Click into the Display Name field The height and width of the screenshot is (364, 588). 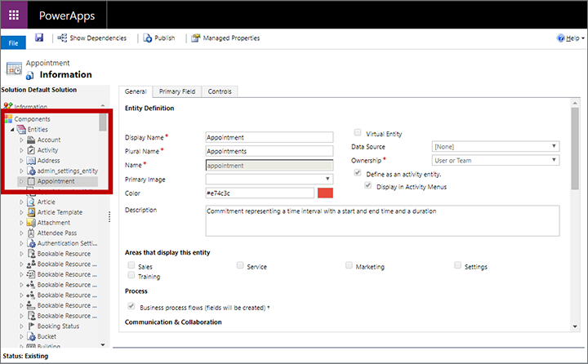(x=269, y=137)
